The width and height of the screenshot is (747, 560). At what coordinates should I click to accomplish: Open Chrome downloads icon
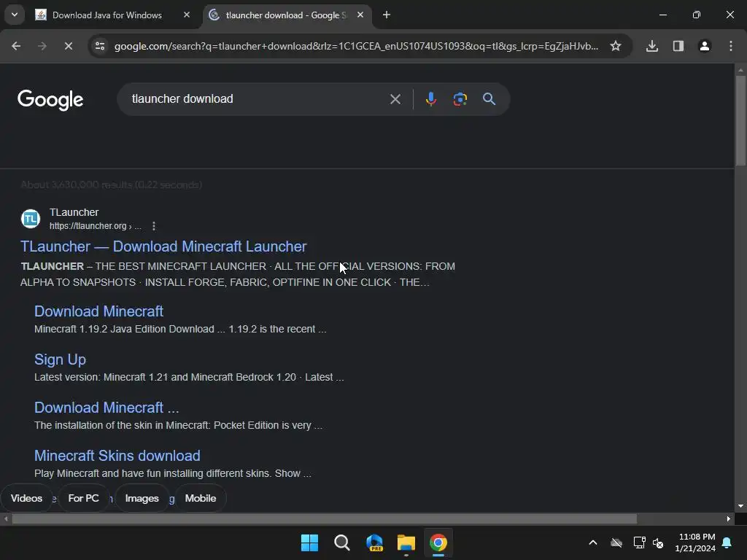pyautogui.click(x=652, y=46)
